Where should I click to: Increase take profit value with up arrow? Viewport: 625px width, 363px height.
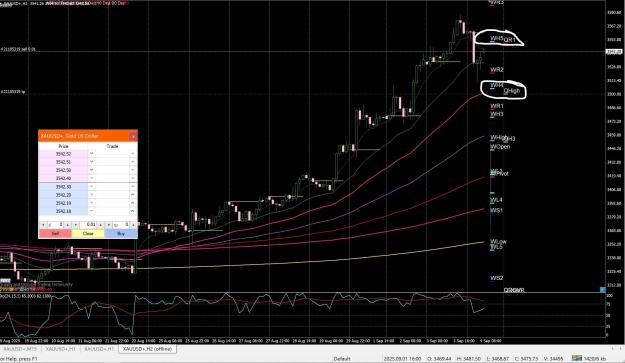[x=134, y=225]
